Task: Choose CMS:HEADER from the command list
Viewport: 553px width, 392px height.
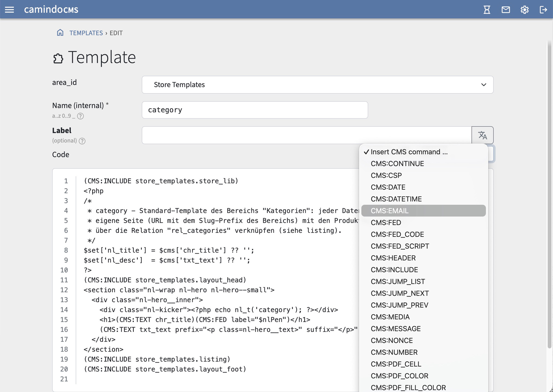Action: [423, 258]
